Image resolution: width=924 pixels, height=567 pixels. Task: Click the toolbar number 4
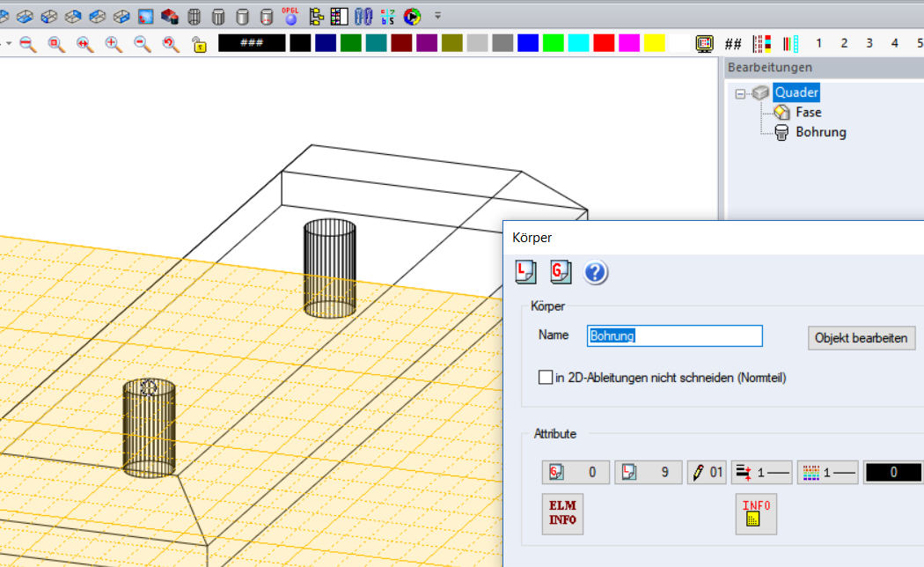click(x=895, y=44)
